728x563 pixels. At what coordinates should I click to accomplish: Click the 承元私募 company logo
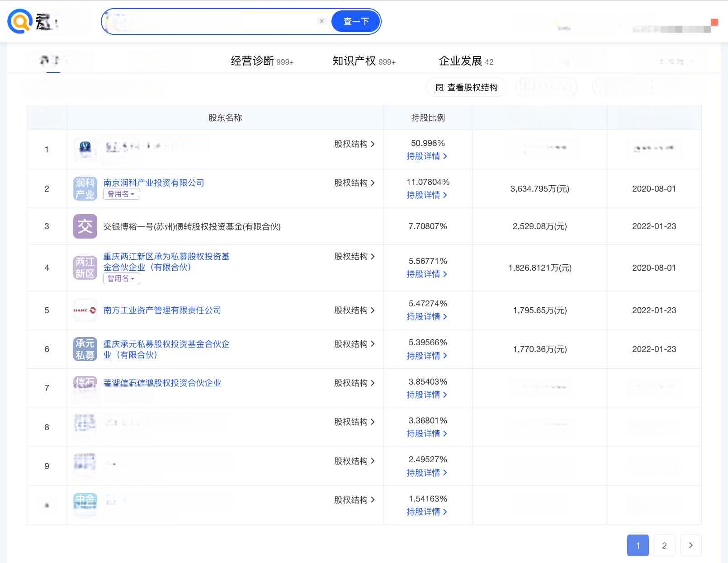85,349
